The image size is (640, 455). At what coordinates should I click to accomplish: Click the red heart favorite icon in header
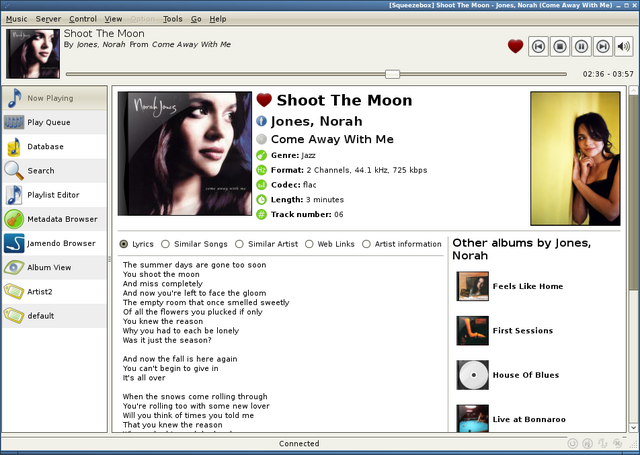click(x=516, y=46)
